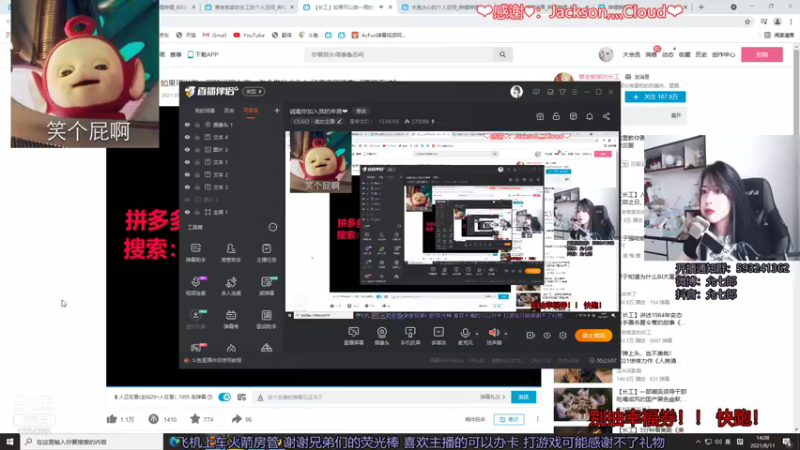Click the unlock padlock icon in stream info row
Screen dimensions: 800x450
point(556,116)
